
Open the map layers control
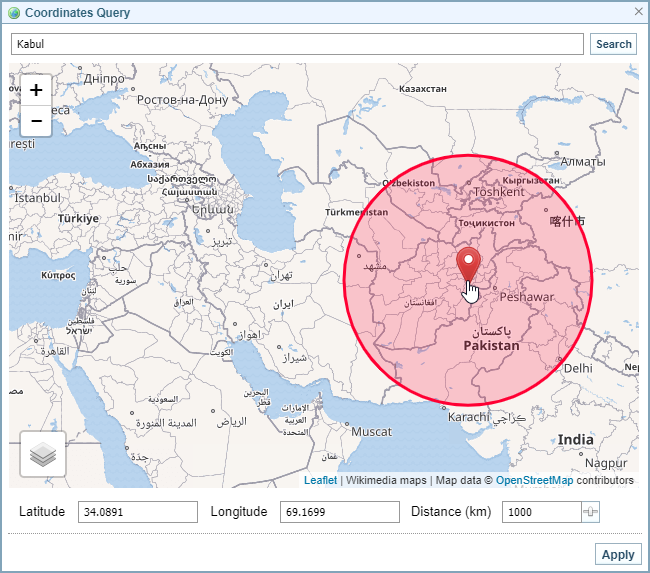43,454
